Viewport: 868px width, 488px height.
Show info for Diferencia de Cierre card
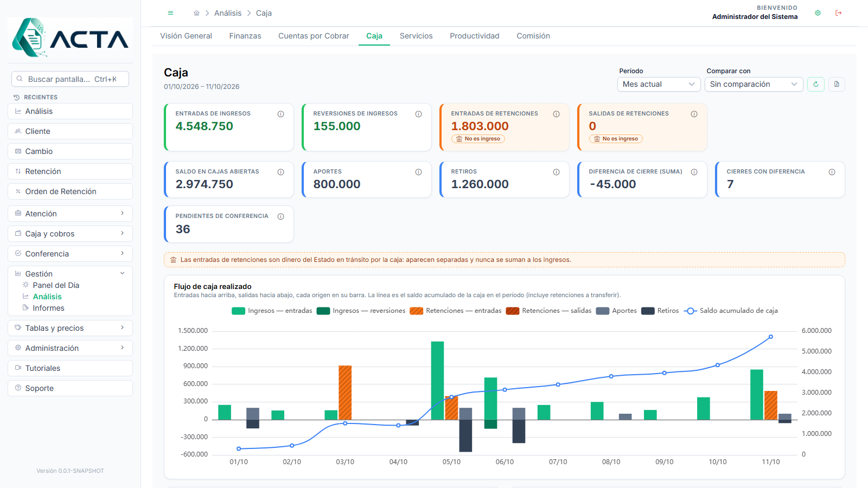click(x=694, y=172)
